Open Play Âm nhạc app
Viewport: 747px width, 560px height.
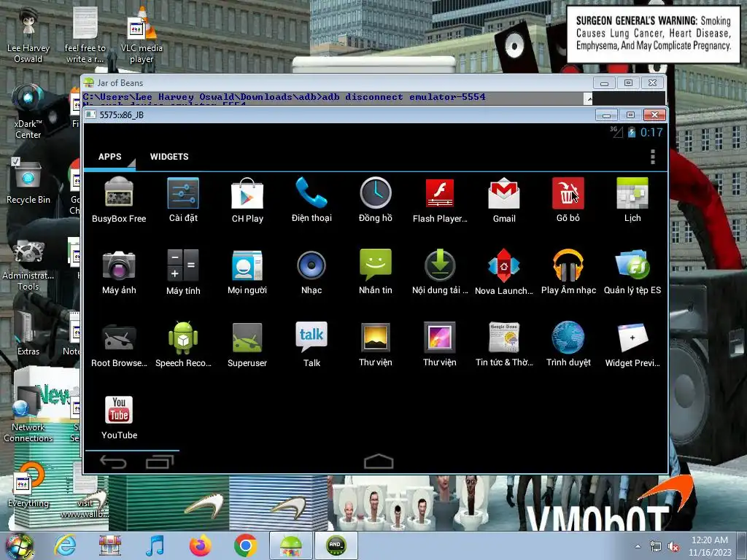pos(568,273)
